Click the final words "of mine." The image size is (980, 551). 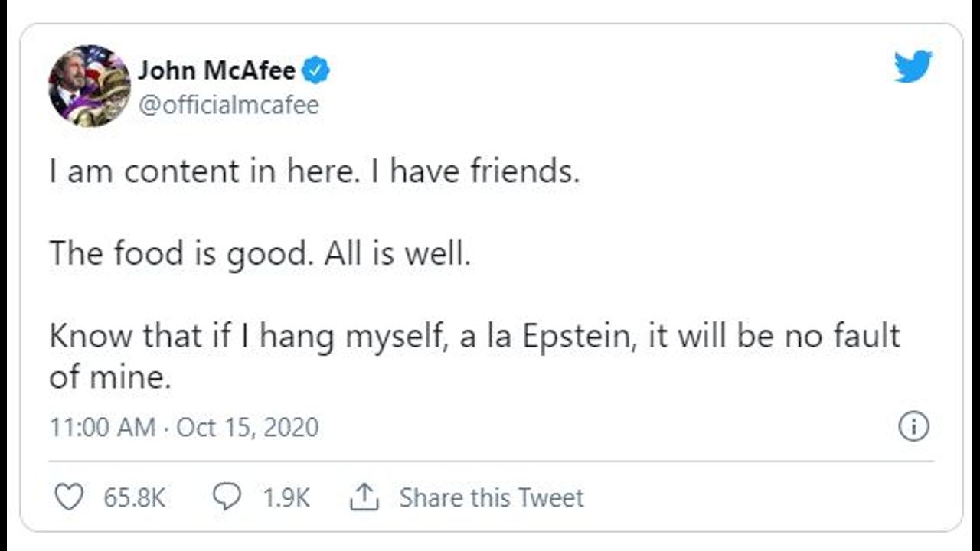pyautogui.click(x=109, y=378)
